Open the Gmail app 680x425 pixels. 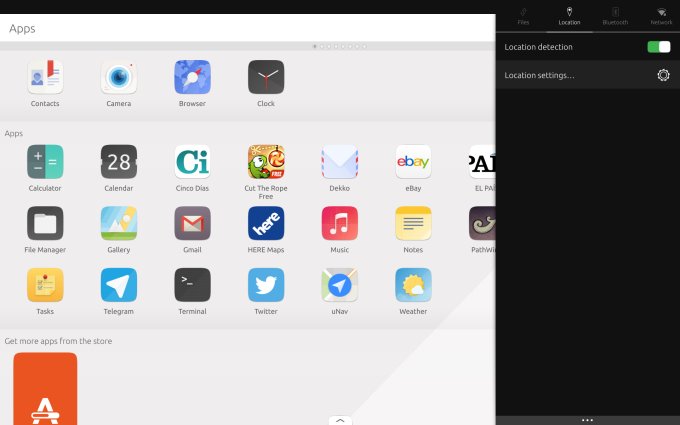click(x=192, y=223)
